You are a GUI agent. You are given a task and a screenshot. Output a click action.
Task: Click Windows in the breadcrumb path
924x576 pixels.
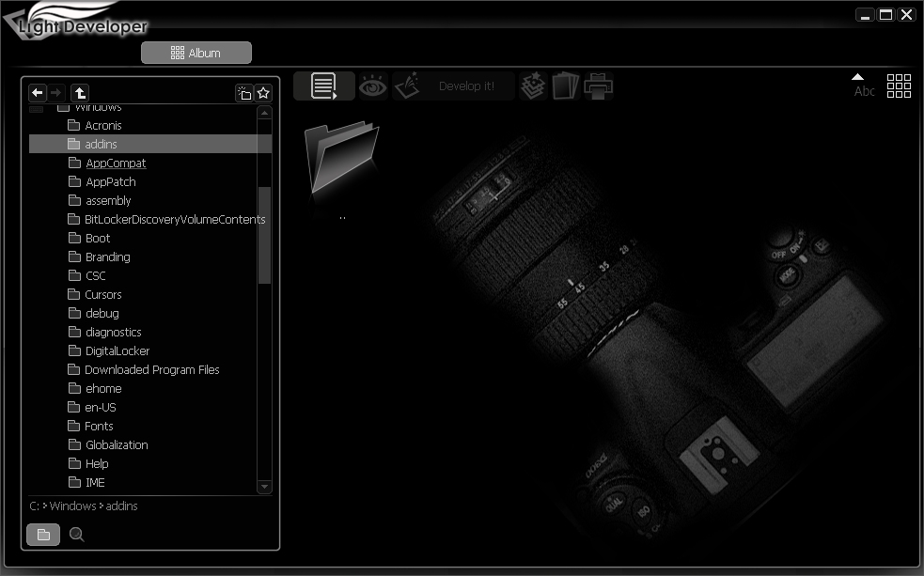pos(73,506)
